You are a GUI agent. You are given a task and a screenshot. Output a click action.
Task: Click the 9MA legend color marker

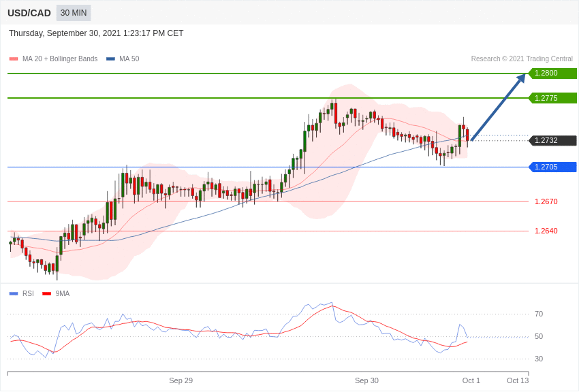[46, 293]
